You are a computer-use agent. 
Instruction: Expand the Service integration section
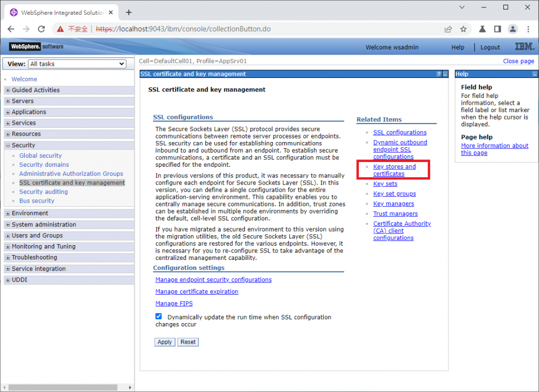tap(8, 269)
